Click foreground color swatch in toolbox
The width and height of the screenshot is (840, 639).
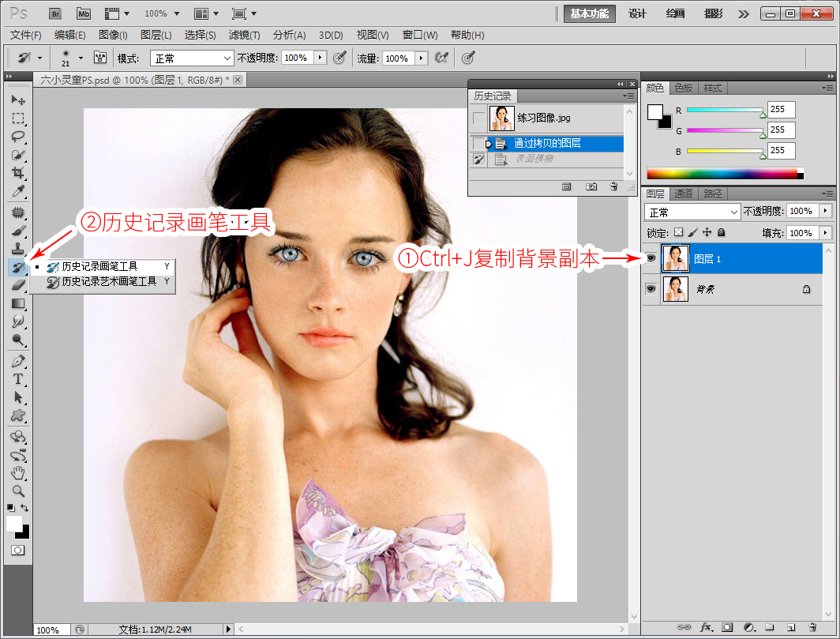tap(13, 523)
